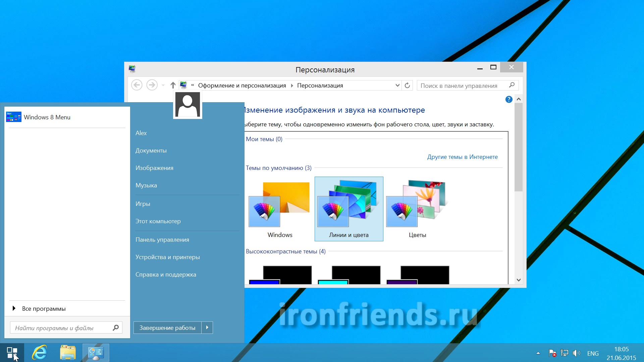Open Панель управления from Start menu

162,240
